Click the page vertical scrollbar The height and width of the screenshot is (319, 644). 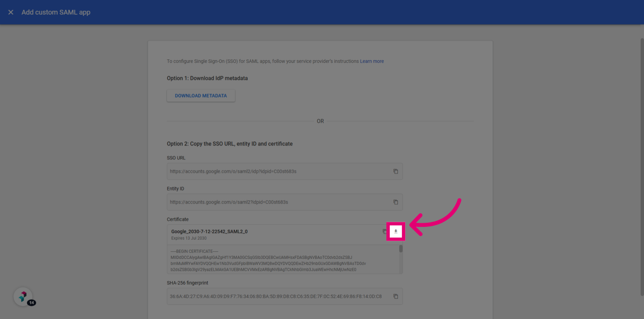click(x=642, y=167)
